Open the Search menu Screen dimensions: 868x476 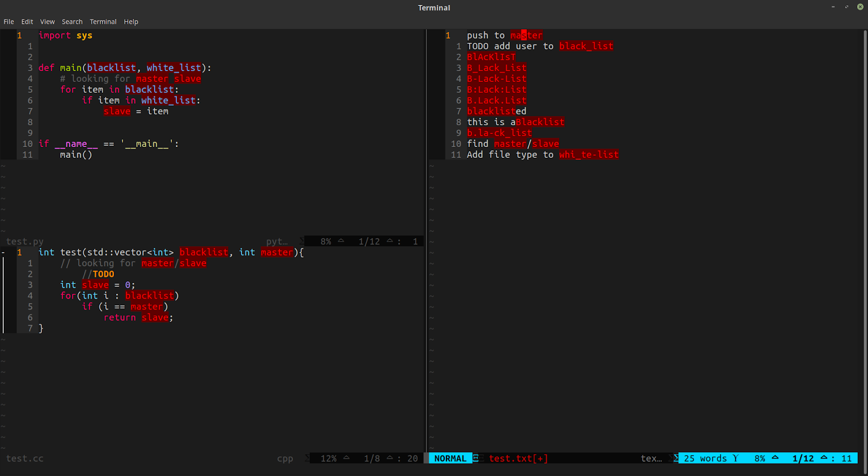(x=72, y=22)
